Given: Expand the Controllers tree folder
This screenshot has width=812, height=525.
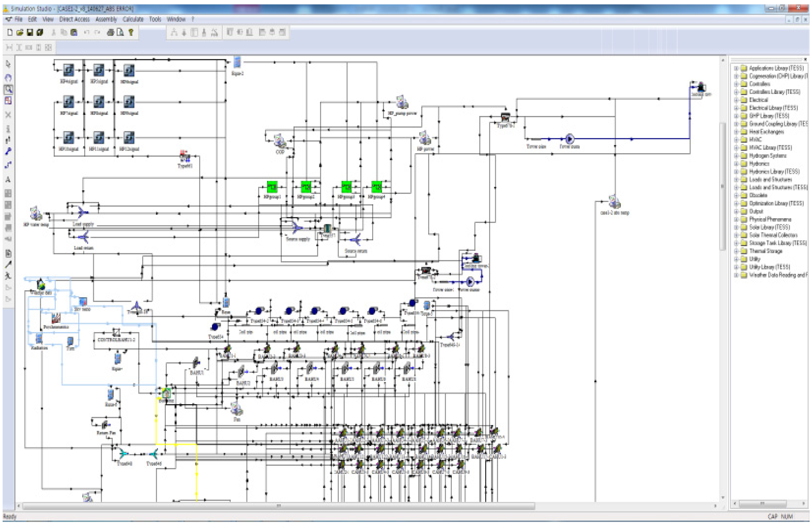Looking at the screenshot, I should [736, 84].
